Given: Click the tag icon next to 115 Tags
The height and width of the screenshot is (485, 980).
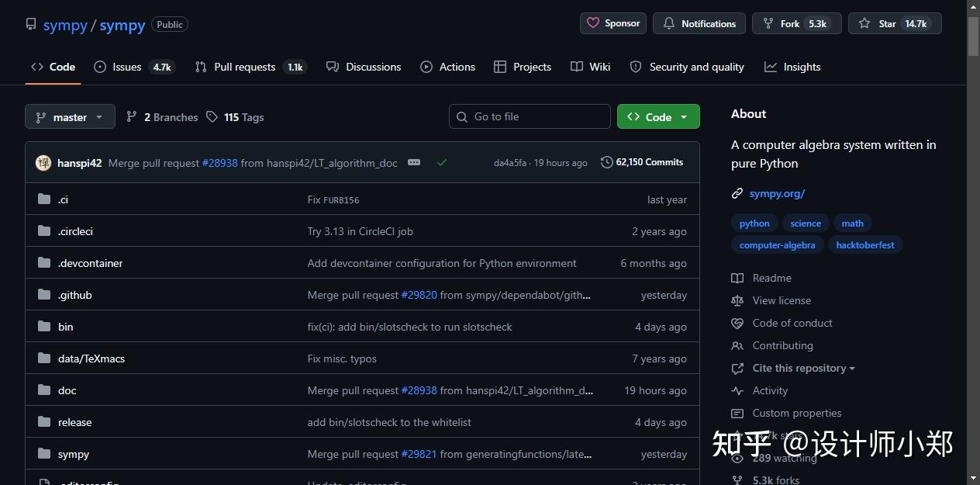Looking at the screenshot, I should [212, 117].
